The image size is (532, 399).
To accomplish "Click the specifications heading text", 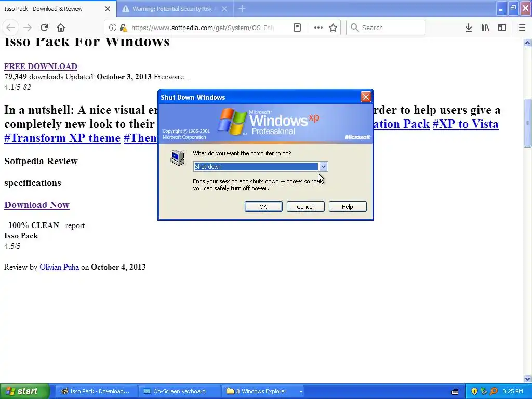I will pos(33,183).
